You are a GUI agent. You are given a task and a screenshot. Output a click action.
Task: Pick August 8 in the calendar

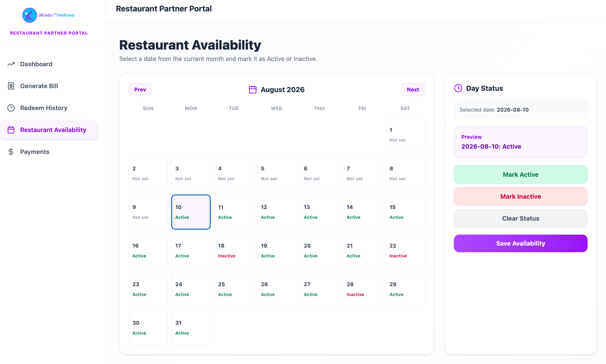(405, 173)
